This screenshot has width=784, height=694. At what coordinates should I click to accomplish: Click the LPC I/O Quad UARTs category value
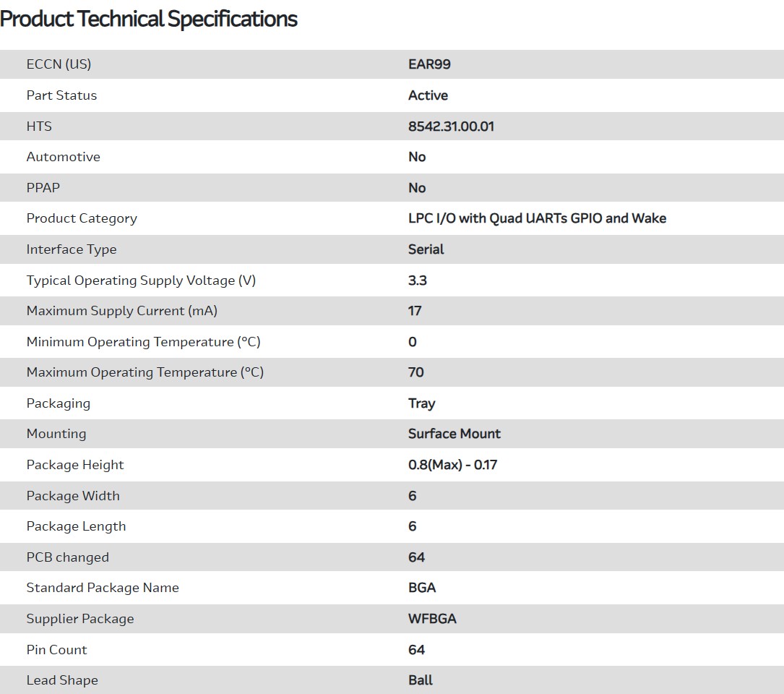(537, 218)
